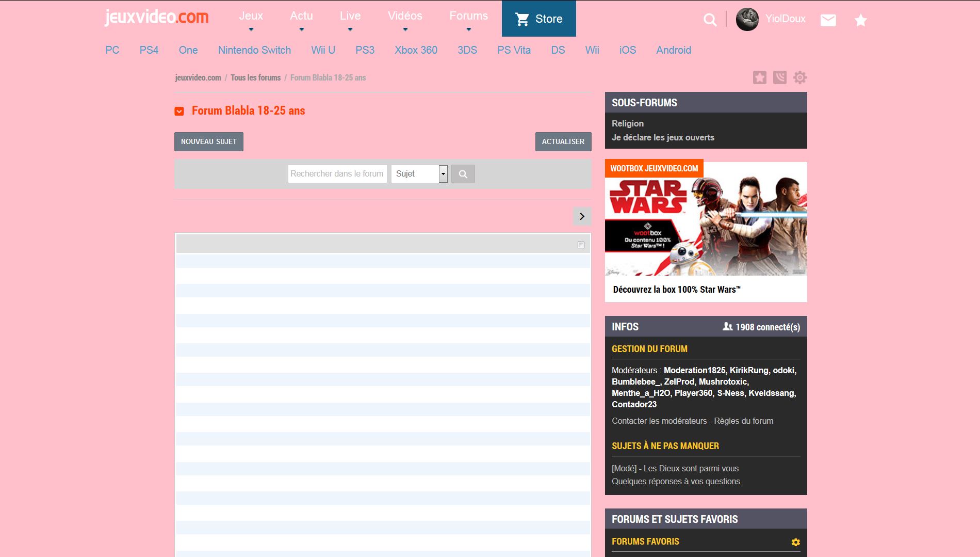
Task: Expand the Forum Blabla 18-25 ans arrow
Action: 179,112
